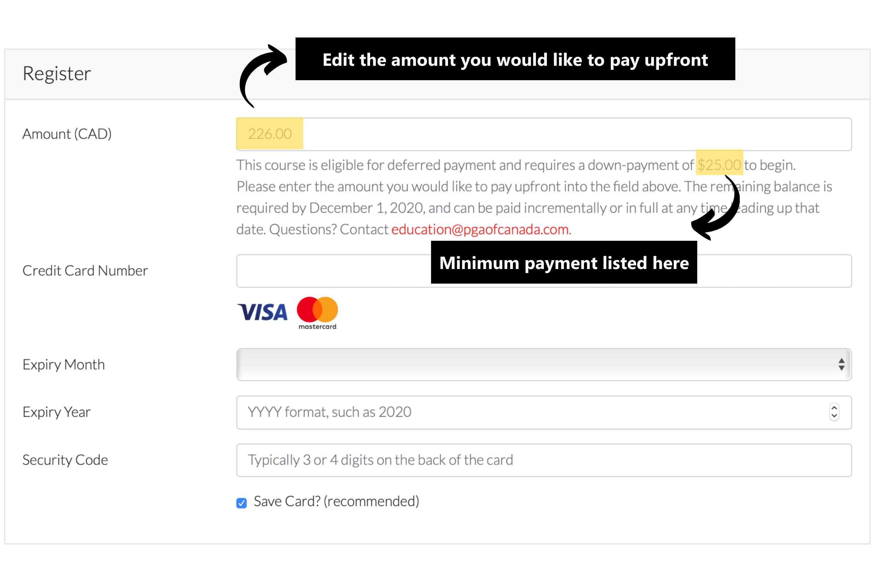Click the Register panel heading
This screenshot has height=588, width=882.
57,74
